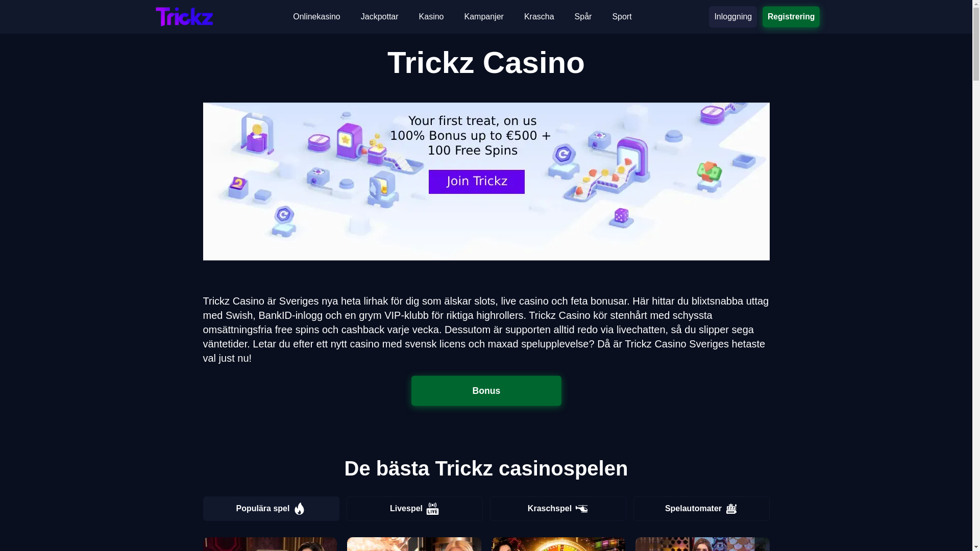Open Krascha from the navigation

pos(539,17)
